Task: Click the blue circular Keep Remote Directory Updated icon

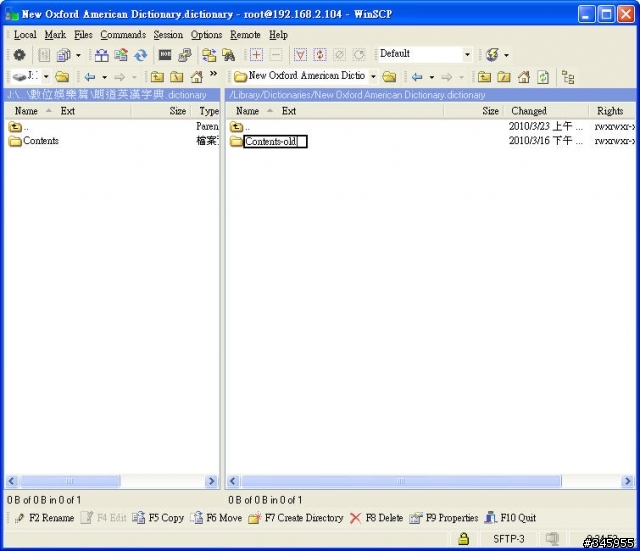Action: click(141, 55)
